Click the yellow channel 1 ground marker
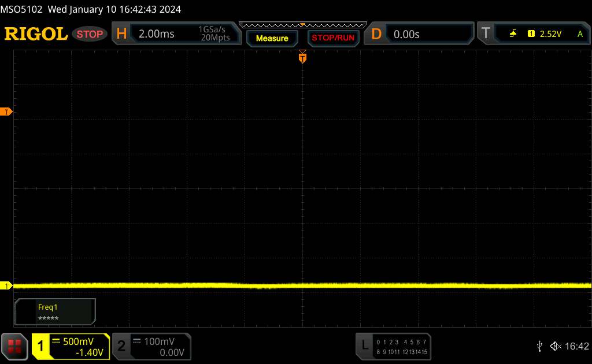Viewport: 592px width, 364px height. click(6, 286)
